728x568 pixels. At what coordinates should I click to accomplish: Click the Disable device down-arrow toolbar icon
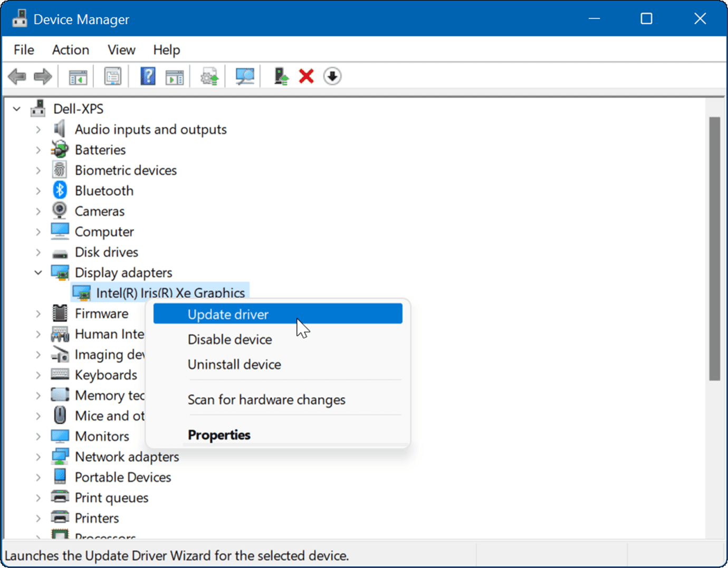point(332,76)
